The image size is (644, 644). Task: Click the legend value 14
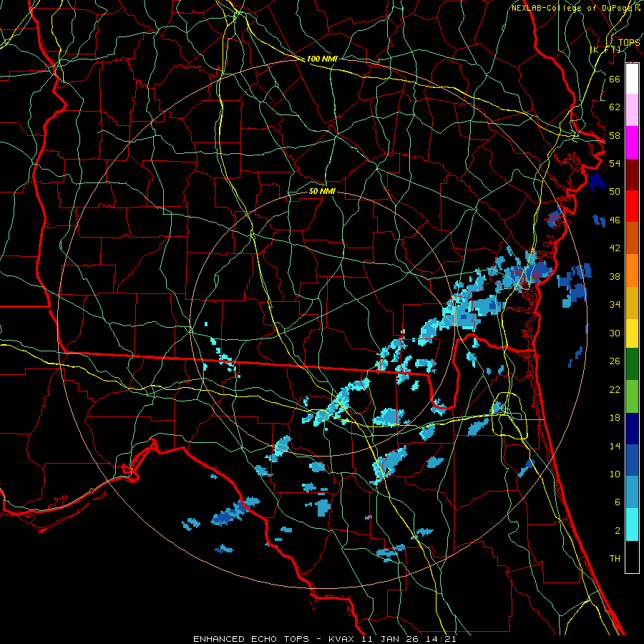coord(615,446)
